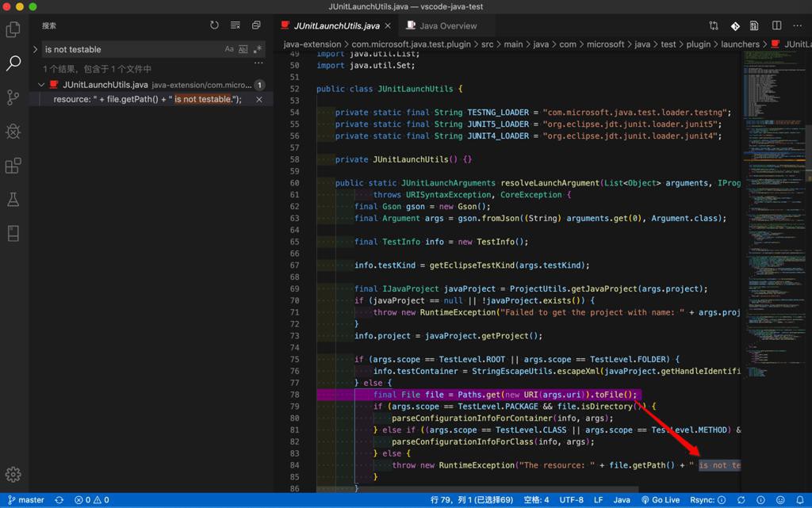This screenshot has width=812, height=508.
Task: Open the Test beaker view
Action: click(x=13, y=200)
